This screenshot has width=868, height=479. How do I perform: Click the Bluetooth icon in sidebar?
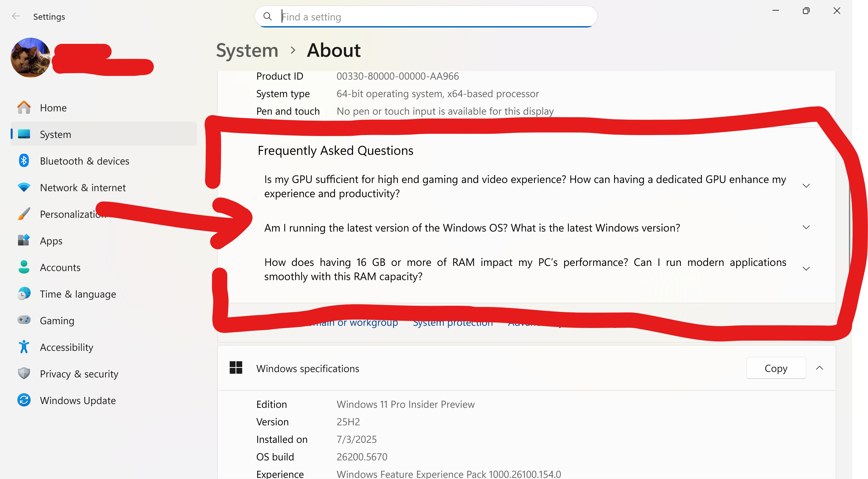click(x=24, y=161)
